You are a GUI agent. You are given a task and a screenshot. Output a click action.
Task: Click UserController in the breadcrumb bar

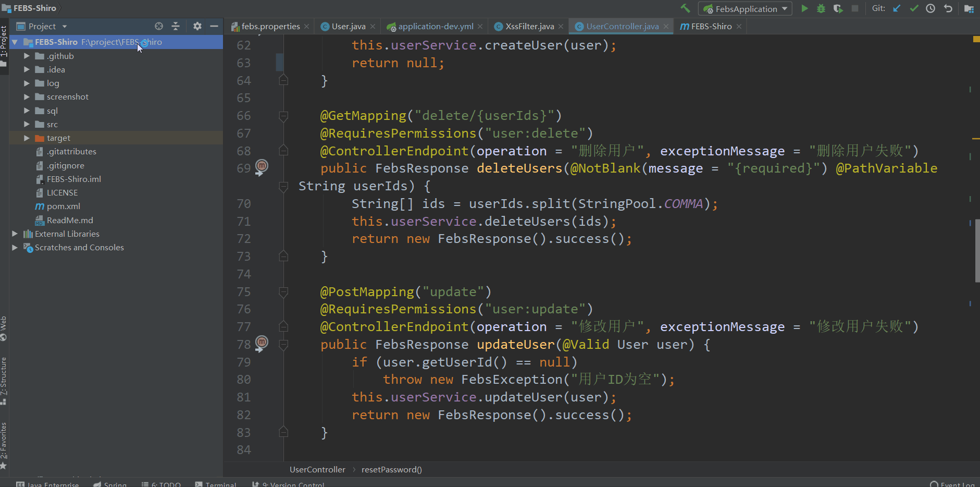[317, 470]
